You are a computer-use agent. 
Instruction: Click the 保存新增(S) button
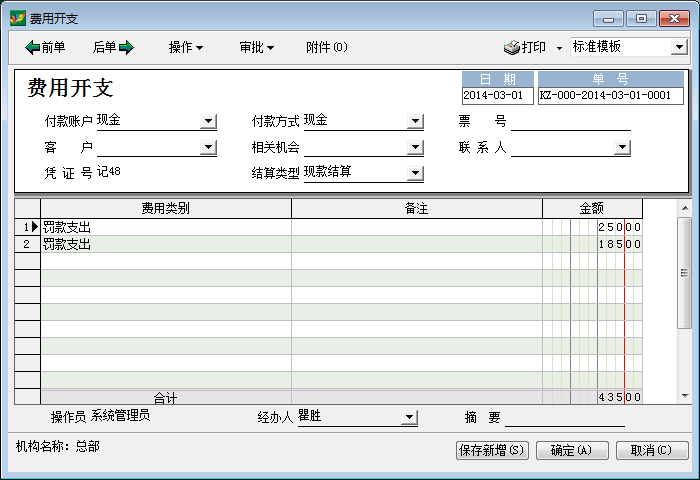point(492,450)
